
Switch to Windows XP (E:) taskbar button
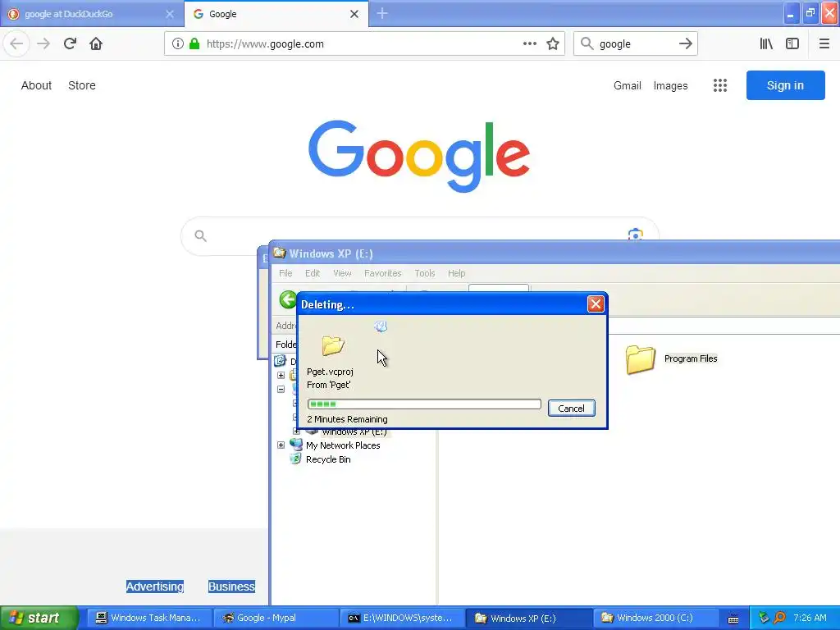coord(529,618)
